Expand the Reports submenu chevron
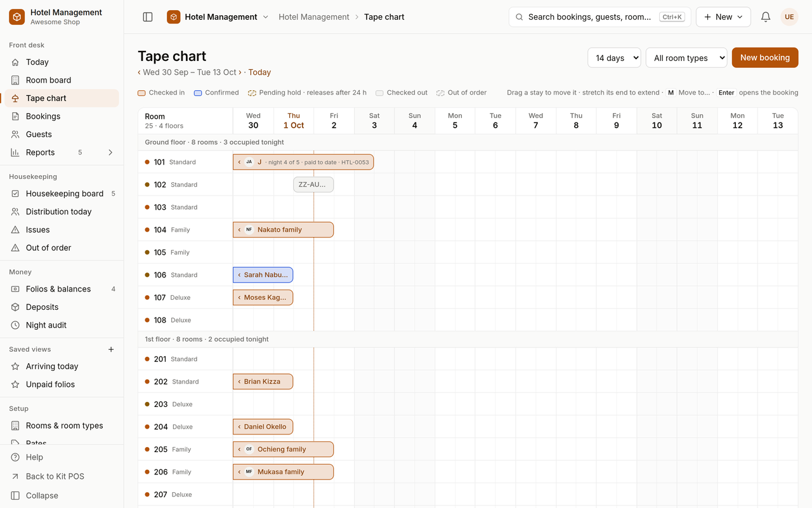 tap(110, 152)
